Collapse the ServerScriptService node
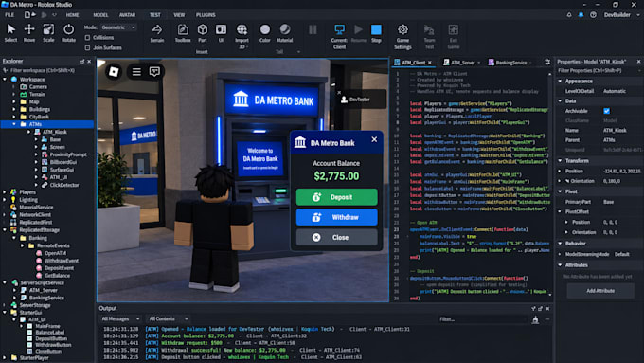This screenshot has height=363, width=644. pyautogui.click(x=5, y=282)
